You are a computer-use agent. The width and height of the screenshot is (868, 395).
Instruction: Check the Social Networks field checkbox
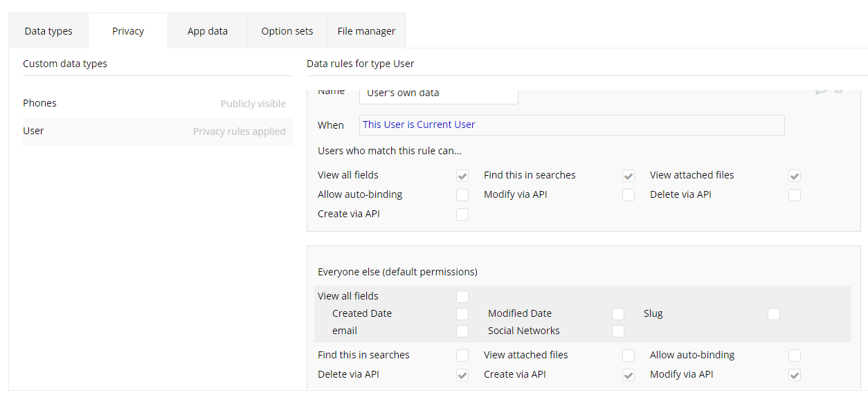(x=618, y=331)
